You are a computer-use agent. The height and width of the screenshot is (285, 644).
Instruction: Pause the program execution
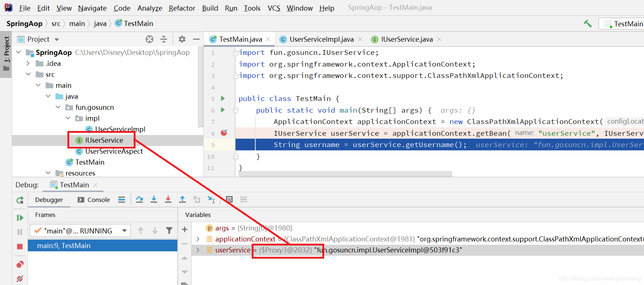[x=20, y=232]
